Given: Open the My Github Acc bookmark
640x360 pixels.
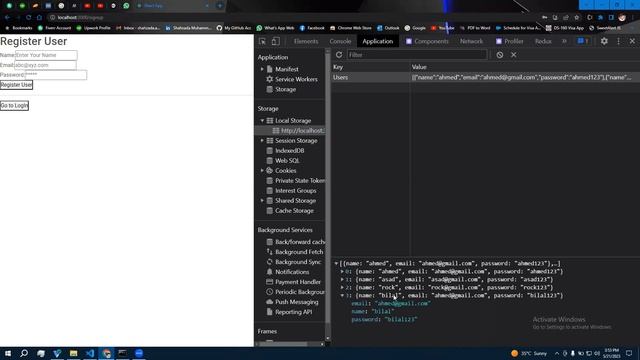Looking at the screenshot, I should click(234, 28).
